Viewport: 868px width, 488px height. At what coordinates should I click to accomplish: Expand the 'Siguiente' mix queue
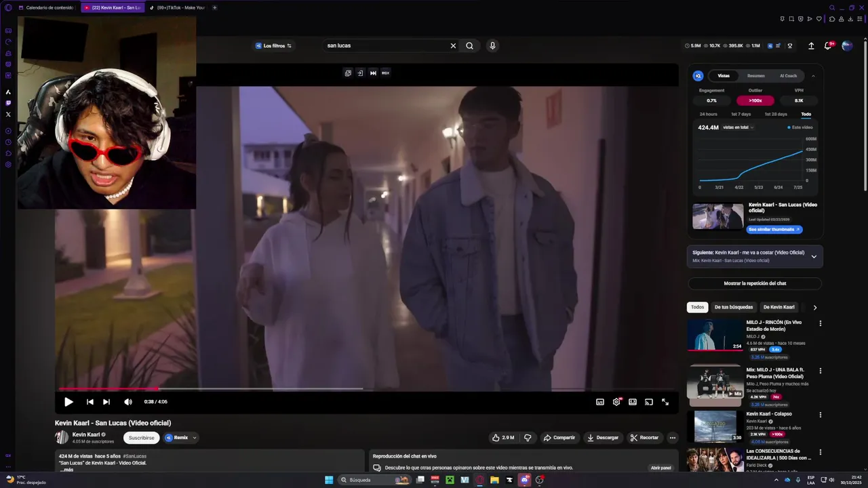pos(814,256)
